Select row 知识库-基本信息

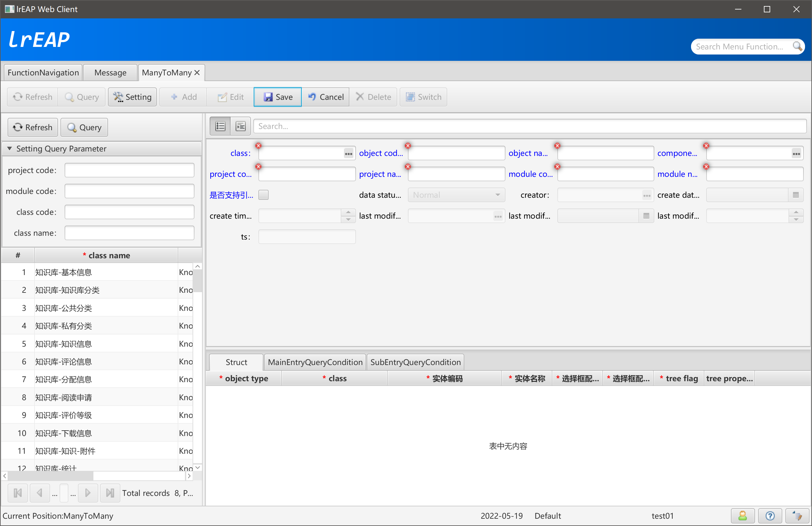pyautogui.click(x=97, y=272)
